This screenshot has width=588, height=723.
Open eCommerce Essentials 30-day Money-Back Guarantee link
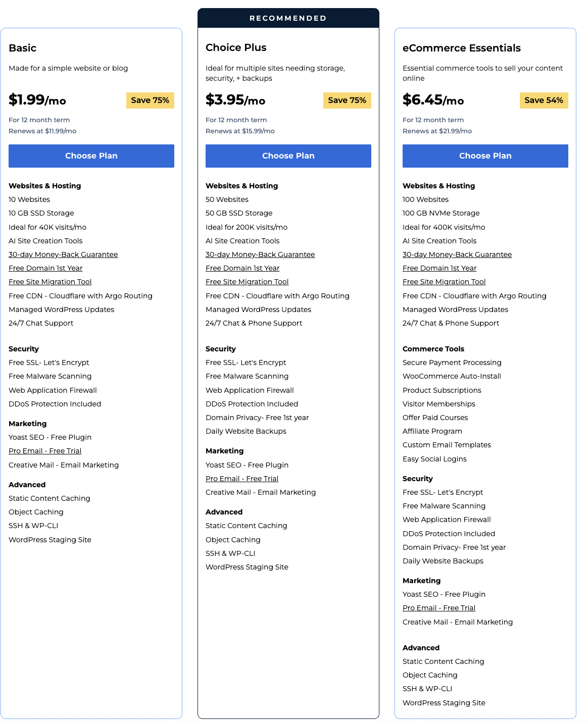click(x=457, y=254)
